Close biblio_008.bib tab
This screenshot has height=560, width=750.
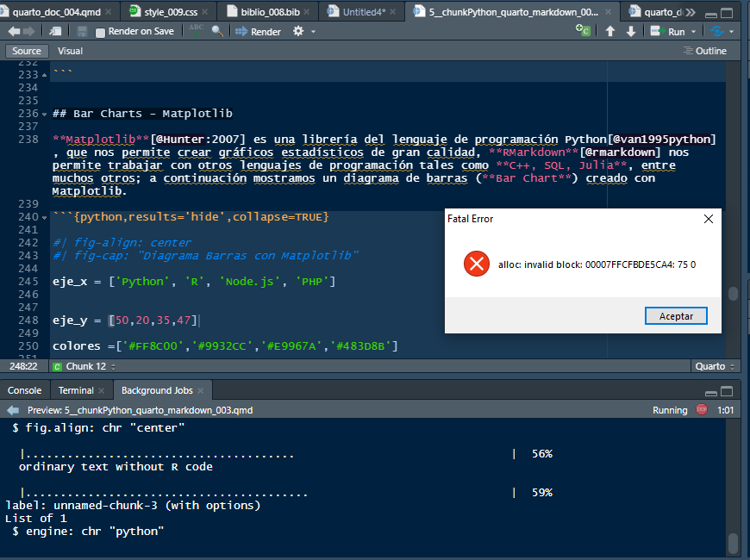pyautogui.click(x=307, y=12)
